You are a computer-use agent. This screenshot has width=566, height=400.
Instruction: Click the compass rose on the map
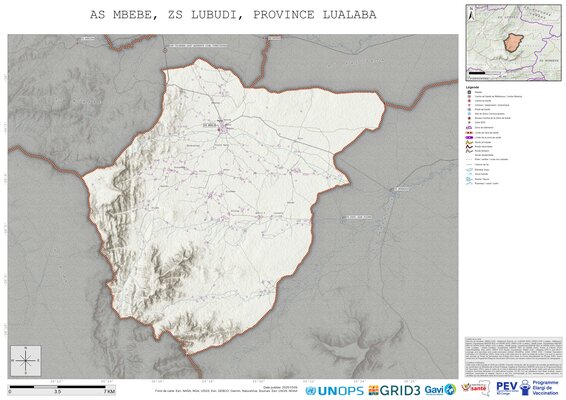(26, 360)
